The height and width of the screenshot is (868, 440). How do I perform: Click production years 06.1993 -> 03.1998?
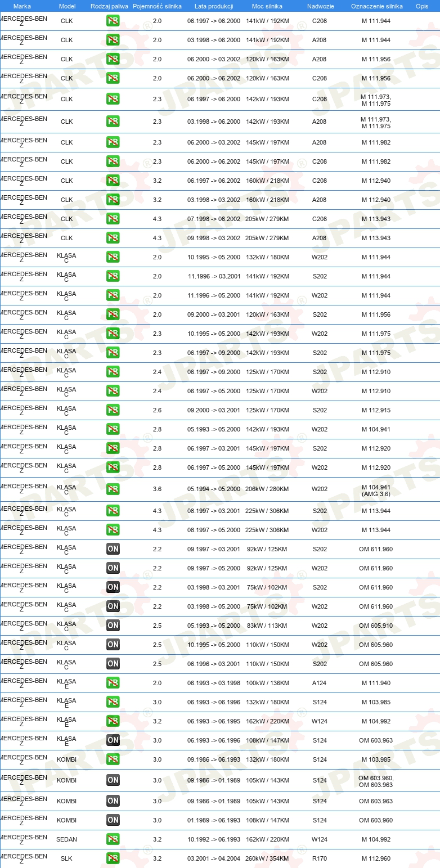(x=214, y=683)
